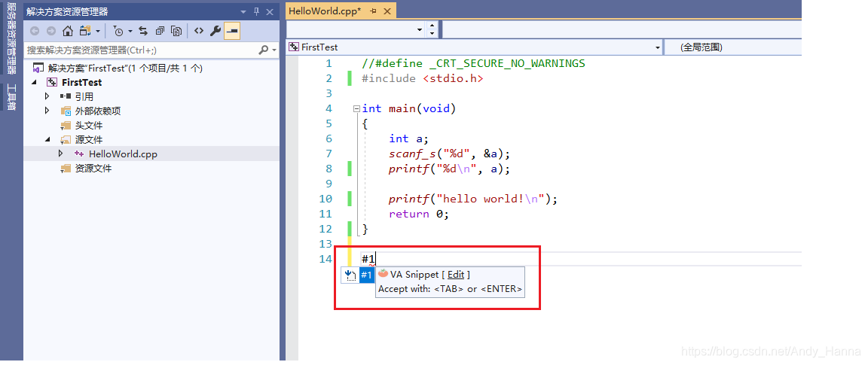Click the Switch Views folder icon

(84, 31)
